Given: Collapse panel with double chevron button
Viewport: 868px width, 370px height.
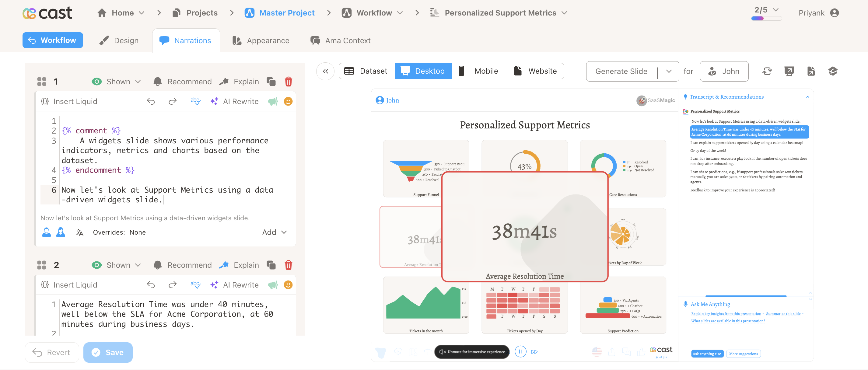Looking at the screenshot, I should (325, 71).
